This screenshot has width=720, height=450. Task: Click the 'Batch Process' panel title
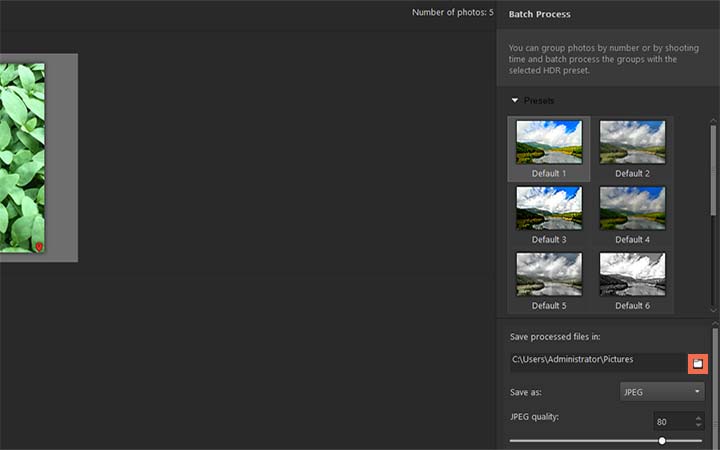(x=540, y=14)
